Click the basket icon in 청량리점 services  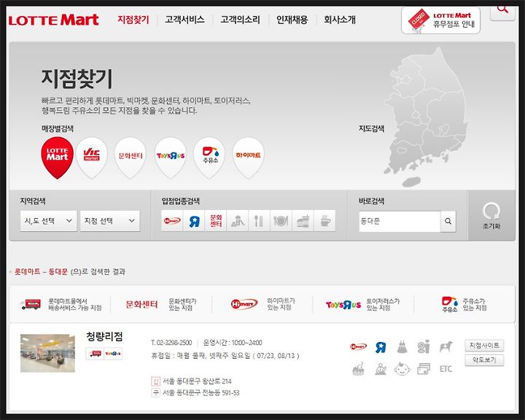coord(358,369)
